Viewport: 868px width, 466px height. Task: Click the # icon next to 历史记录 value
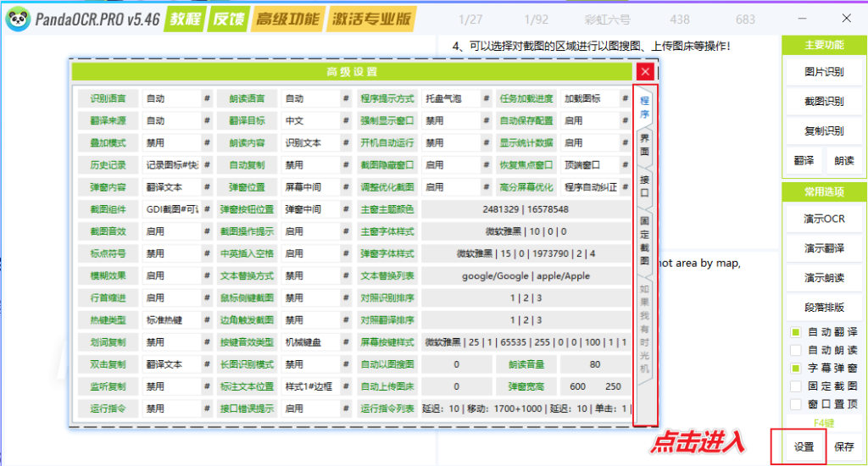point(207,165)
